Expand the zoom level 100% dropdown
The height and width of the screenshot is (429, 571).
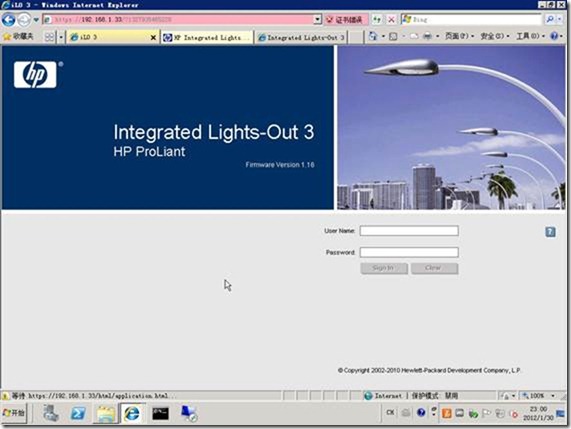coord(553,395)
